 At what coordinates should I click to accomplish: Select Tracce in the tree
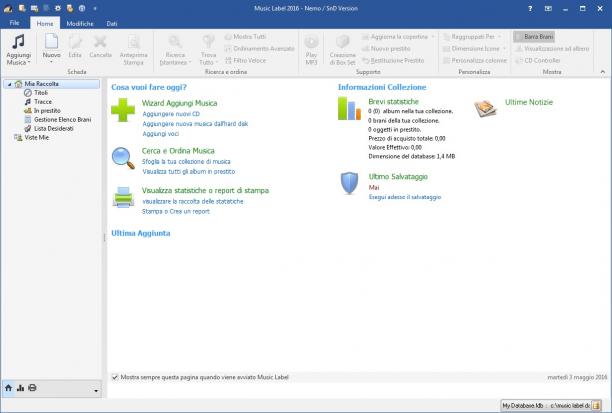(43, 102)
